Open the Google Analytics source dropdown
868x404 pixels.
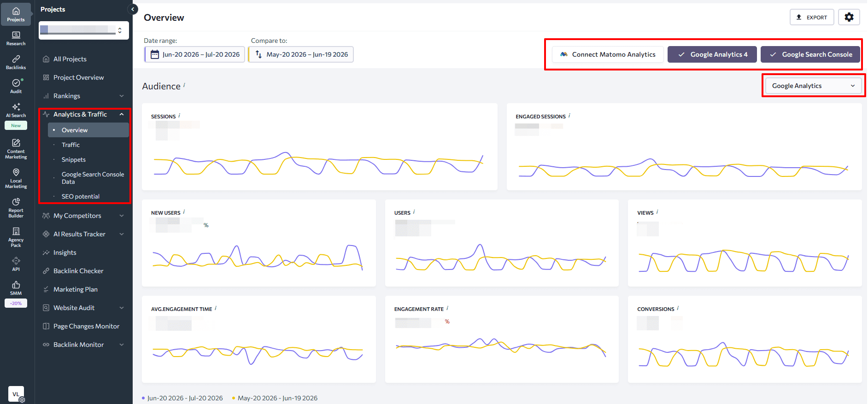coord(813,86)
